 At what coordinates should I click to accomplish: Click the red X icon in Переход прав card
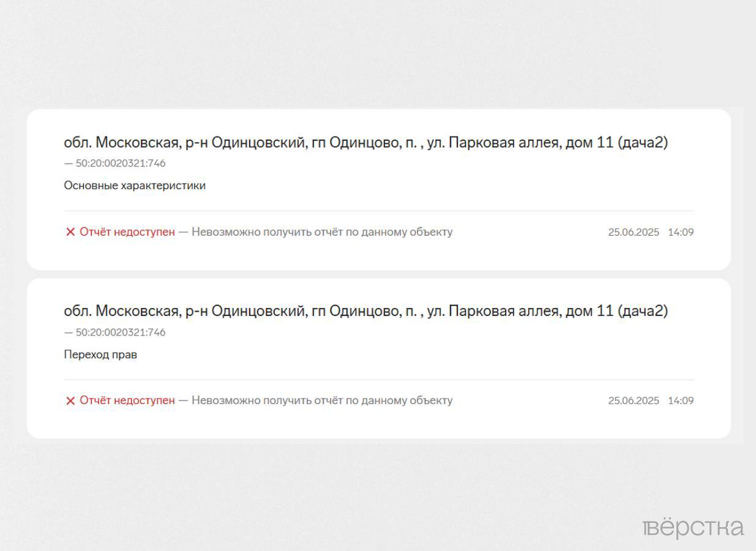[x=70, y=401]
